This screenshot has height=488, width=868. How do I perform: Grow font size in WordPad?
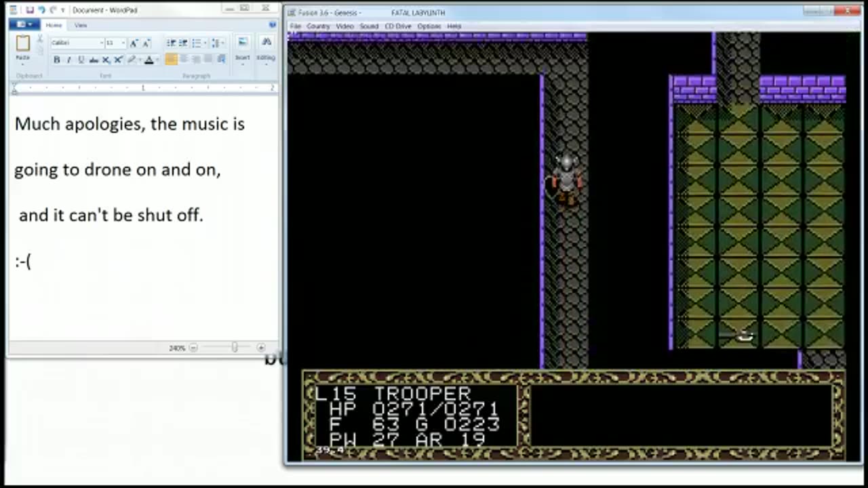point(134,43)
